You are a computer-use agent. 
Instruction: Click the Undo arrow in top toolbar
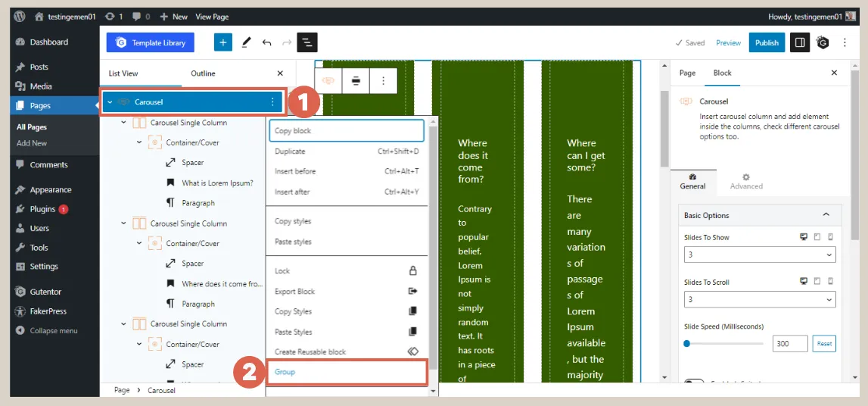pos(266,43)
